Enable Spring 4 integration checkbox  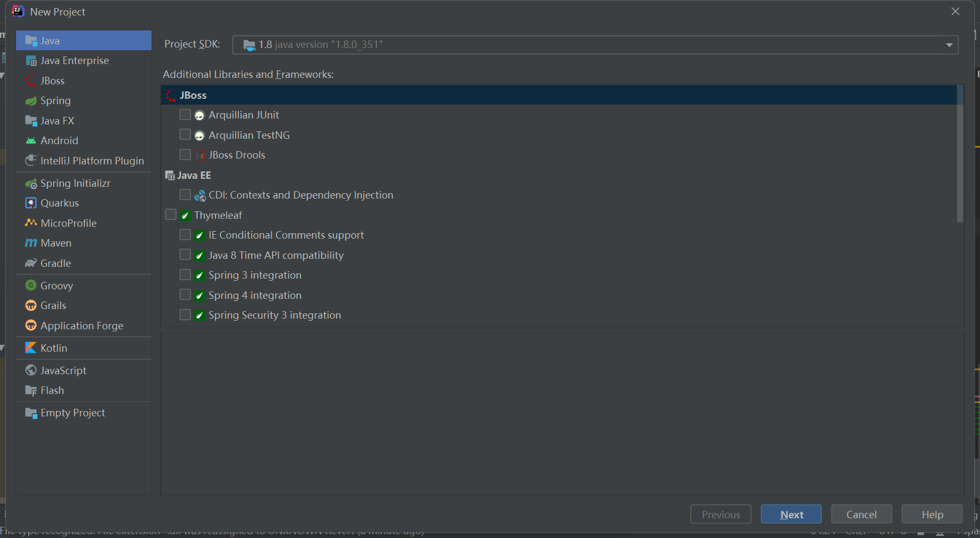[x=185, y=295]
